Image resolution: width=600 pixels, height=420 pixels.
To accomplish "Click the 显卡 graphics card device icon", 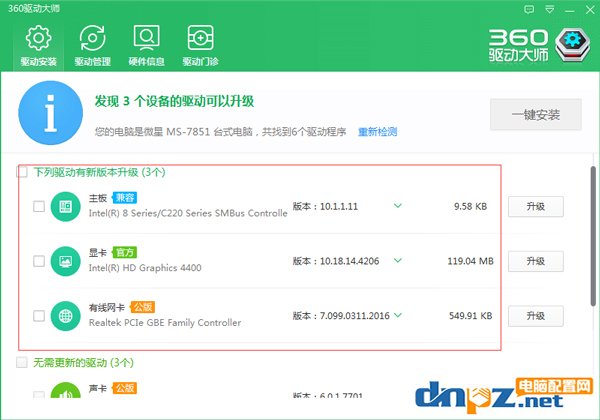I will pos(65,261).
